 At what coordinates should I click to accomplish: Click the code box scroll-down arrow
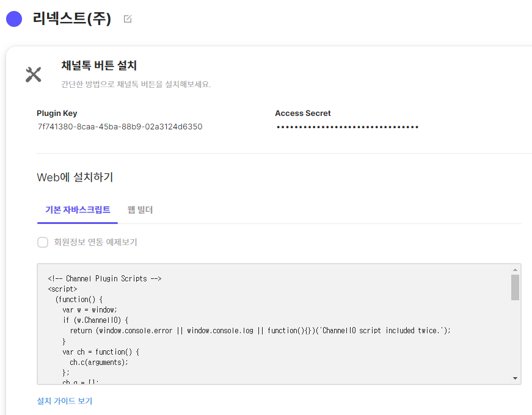[515, 378]
